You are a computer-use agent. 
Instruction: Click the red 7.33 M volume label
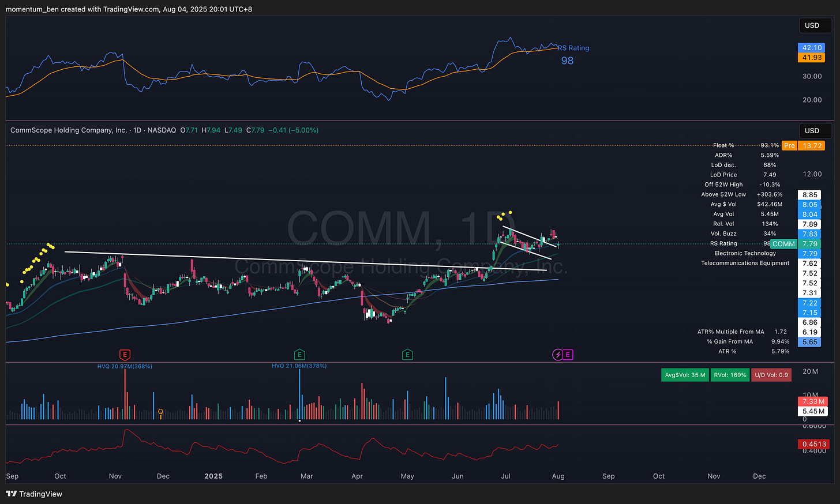pyautogui.click(x=813, y=401)
